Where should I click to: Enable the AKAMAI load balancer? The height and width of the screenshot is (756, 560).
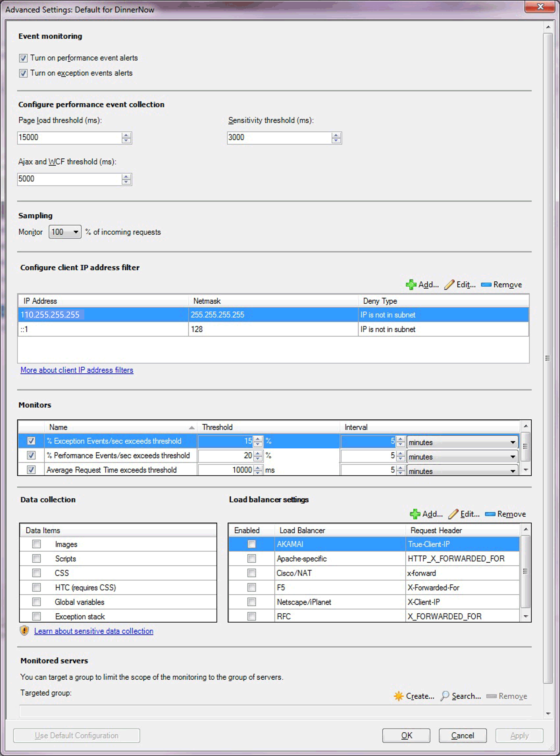(252, 544)
